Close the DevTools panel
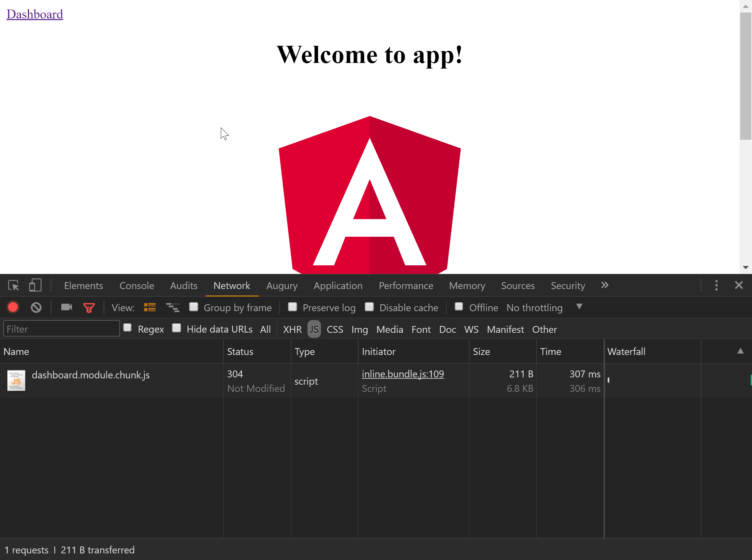 (739, 285)
